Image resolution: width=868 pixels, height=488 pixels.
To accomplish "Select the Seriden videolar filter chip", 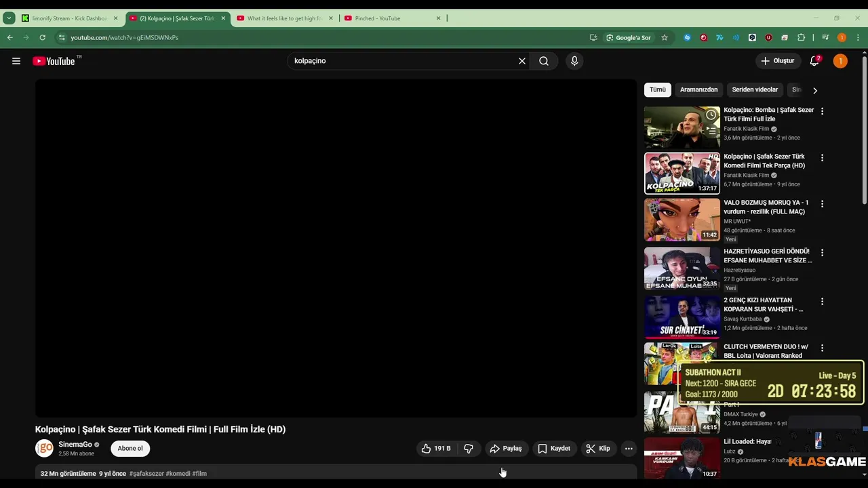I will (755, 89).
